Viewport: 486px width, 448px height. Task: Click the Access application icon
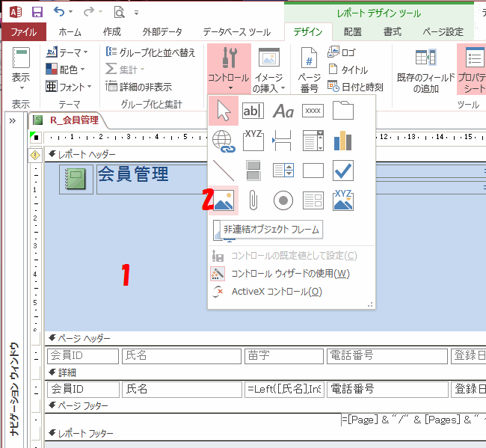tap(16, 12)
